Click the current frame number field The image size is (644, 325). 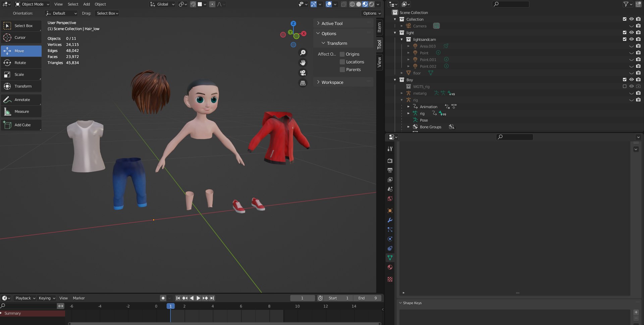[302, 298]
